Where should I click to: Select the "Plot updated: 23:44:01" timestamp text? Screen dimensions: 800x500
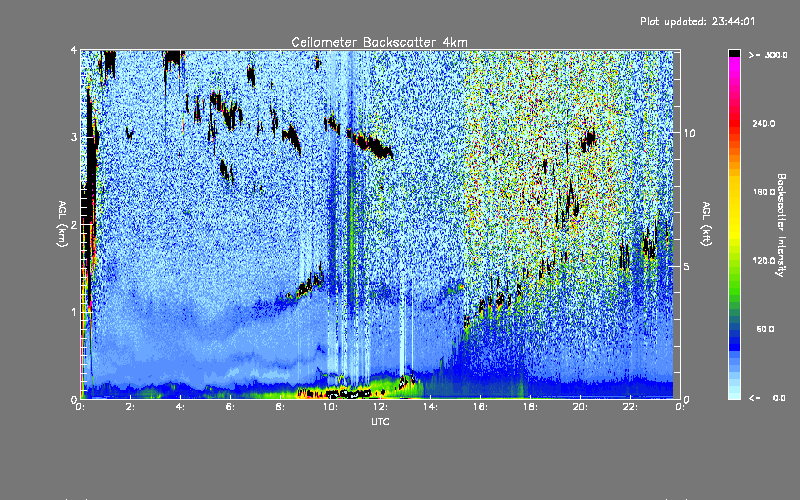tap(697, 21)
